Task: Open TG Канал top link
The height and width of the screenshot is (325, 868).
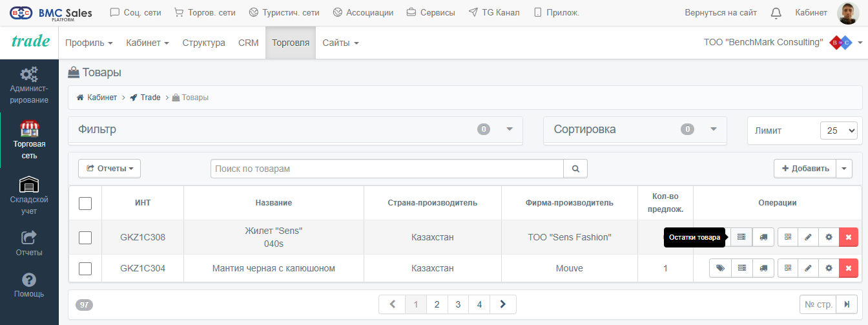Action: (494, 12)
